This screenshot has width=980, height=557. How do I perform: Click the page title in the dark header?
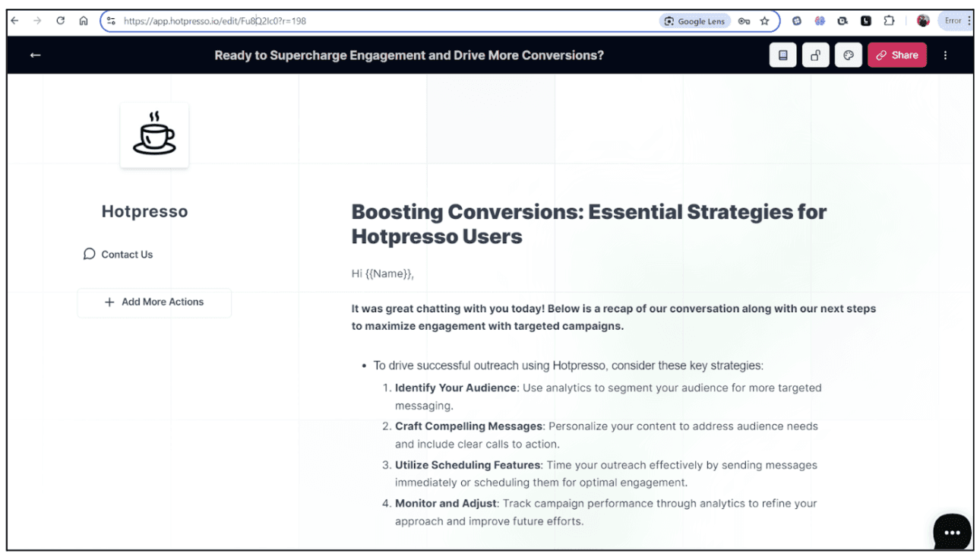point(409,55)
